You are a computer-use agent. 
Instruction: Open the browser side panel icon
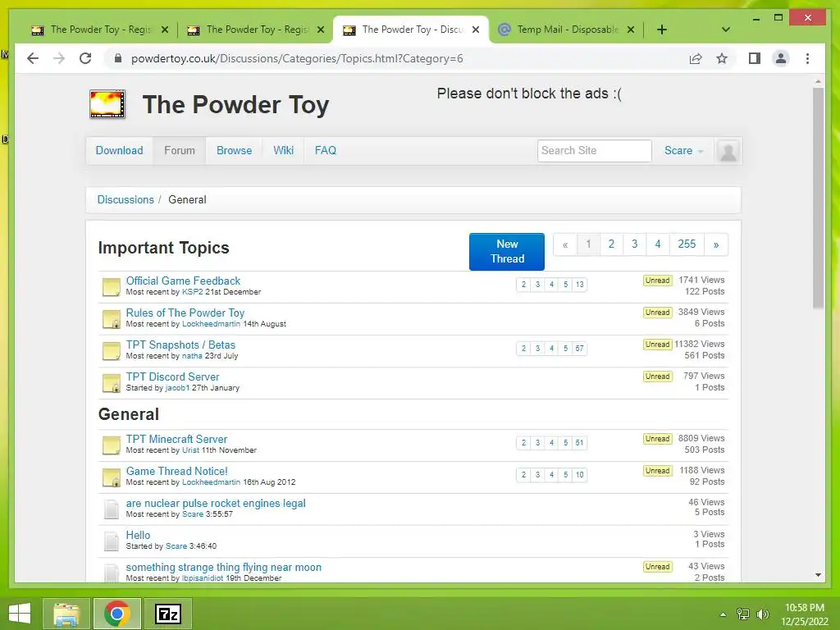[x=755, y=58]
